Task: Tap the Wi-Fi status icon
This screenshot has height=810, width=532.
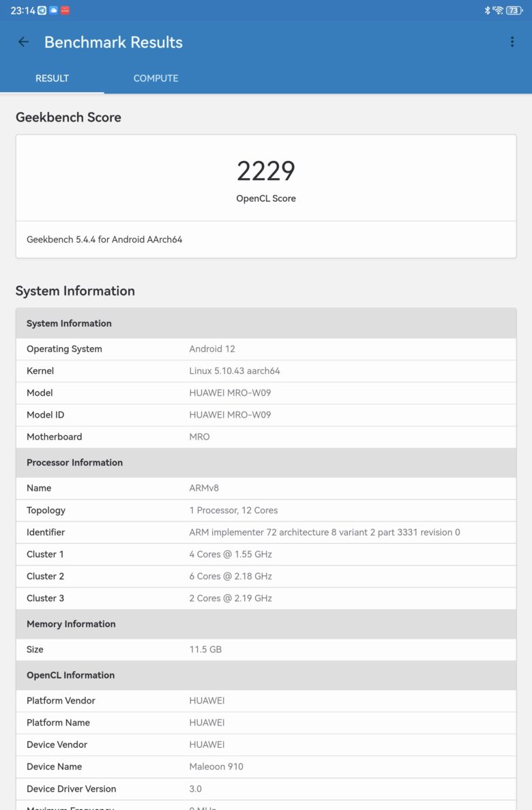Action: tap(498, 10)
